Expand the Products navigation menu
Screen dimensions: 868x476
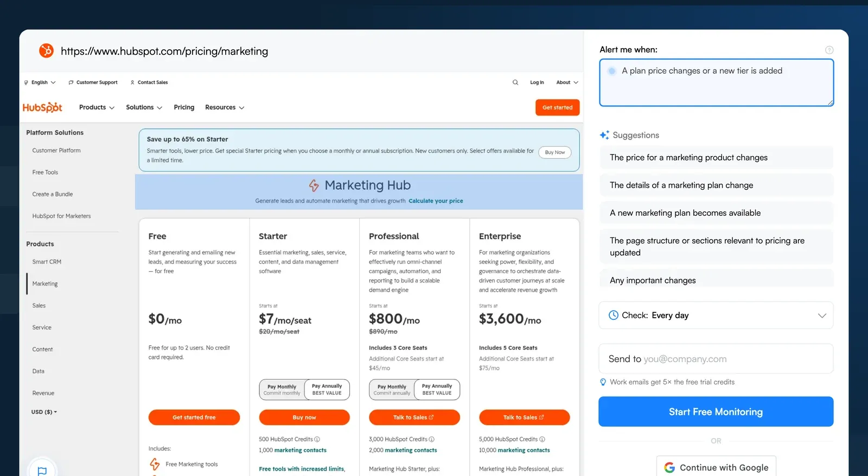click(x=97, y=107)
